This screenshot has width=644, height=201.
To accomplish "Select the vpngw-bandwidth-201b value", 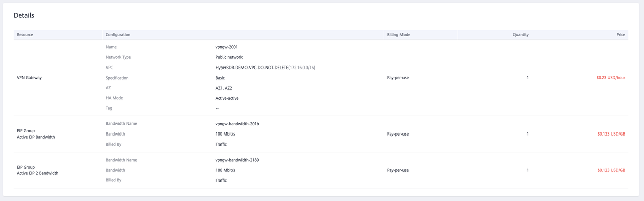I will [x=237, y=124].
